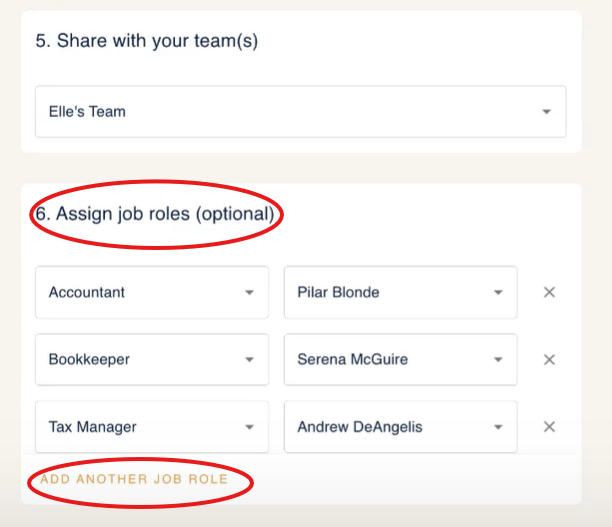
Task: Open the Bookkeeper job role dropdown
Action: 152,360
